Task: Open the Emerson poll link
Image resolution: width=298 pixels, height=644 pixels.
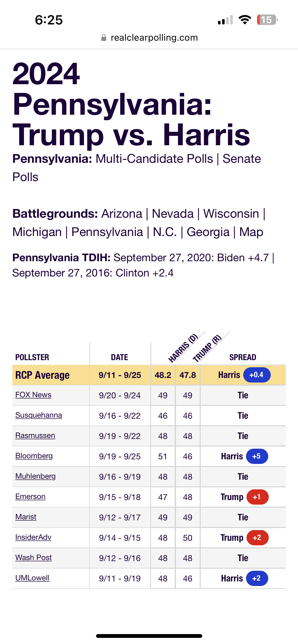Action: (x=30, y=496)
